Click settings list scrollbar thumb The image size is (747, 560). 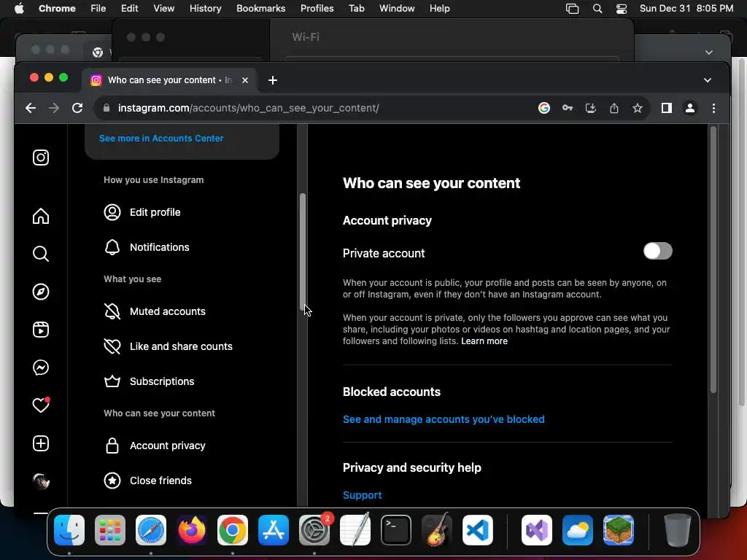tap(302, 252)
